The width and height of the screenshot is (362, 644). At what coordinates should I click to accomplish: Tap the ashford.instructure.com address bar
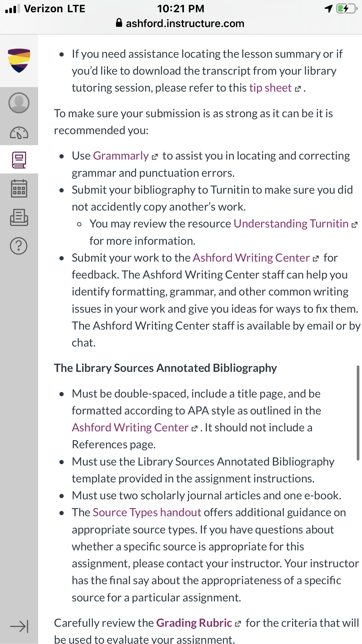point(181,23)
